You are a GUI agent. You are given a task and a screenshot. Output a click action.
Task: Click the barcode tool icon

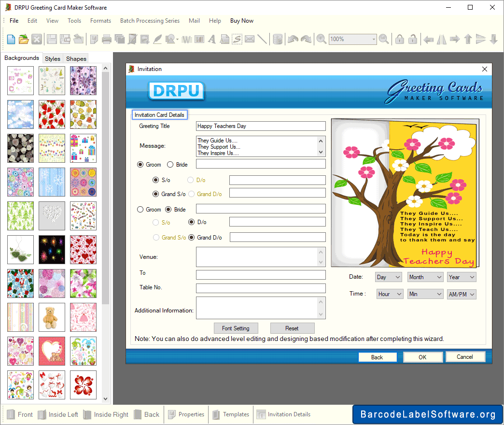(x=199, y=39)
